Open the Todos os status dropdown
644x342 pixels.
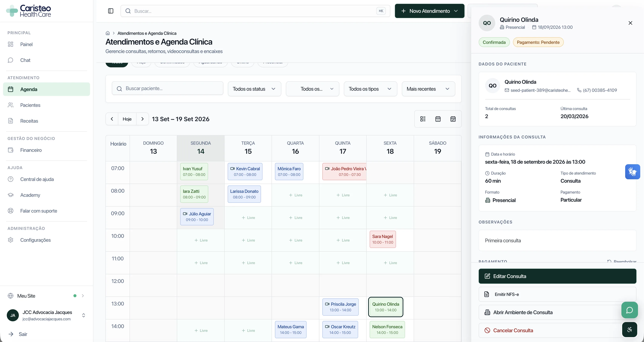click(x=255, y=89)
